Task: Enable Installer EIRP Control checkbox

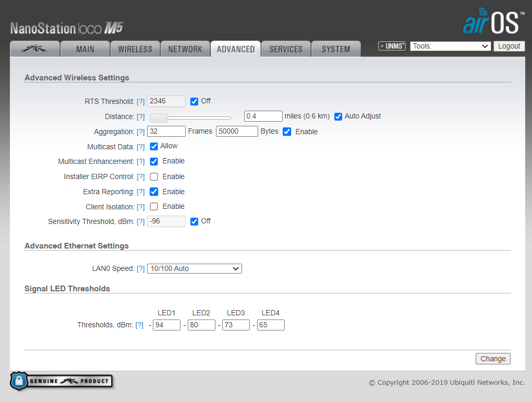Action: point(154,176)
